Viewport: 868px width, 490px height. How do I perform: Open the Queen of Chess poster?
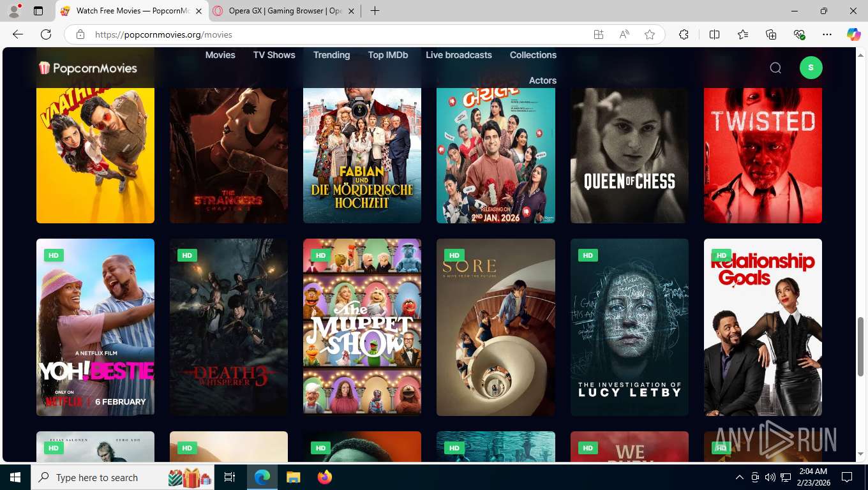629,156
